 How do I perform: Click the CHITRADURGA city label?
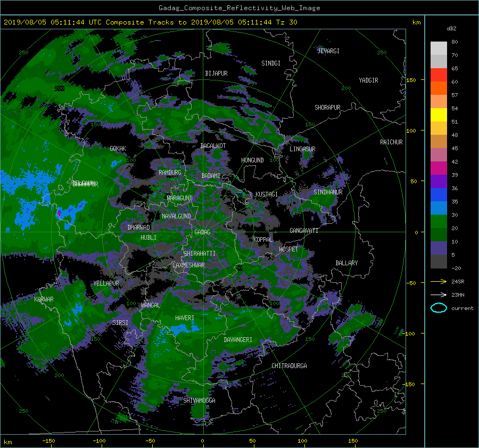point(290,366)
